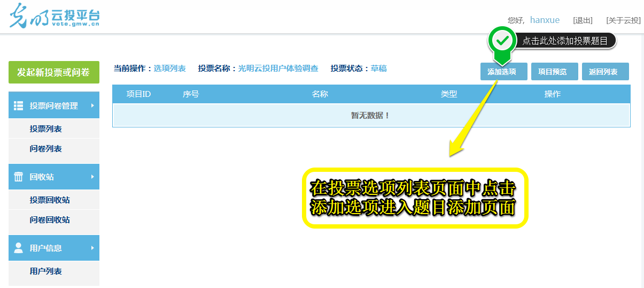Open 投票回收站 in sidebar

tap(50, 200)
